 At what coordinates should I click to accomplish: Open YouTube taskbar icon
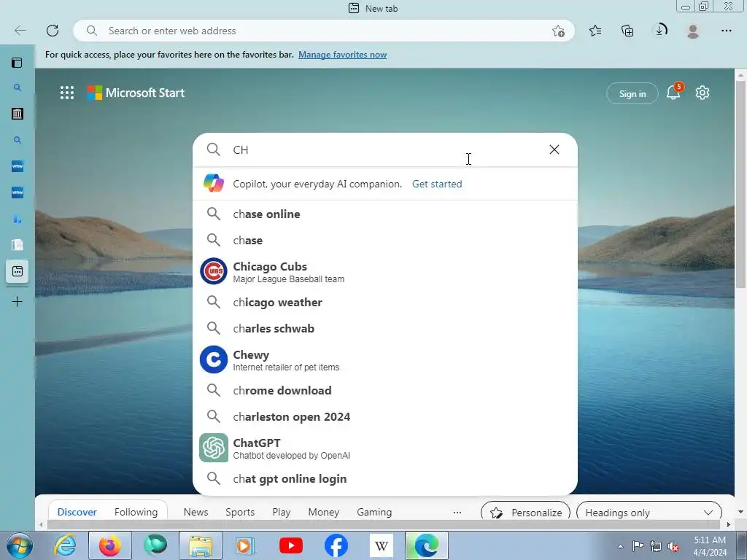[291, 545]
